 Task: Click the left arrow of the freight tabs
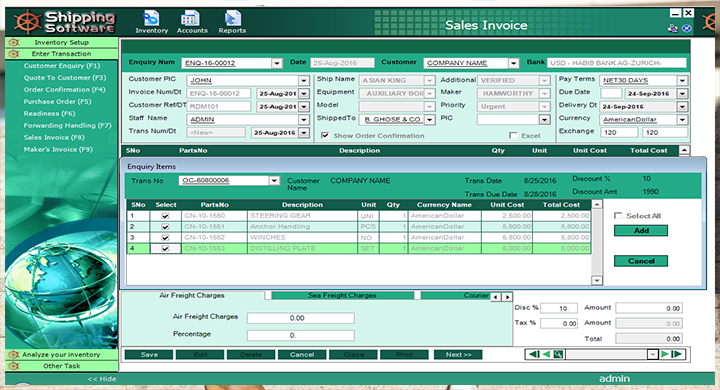(x=495, y=297)
